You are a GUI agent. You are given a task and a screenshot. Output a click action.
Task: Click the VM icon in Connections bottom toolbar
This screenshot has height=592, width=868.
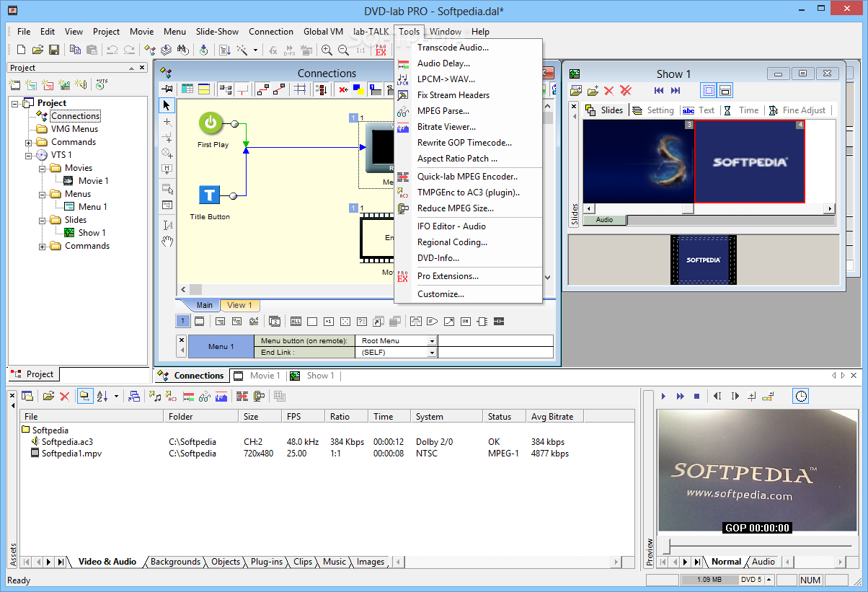click(x=466, y=322)
